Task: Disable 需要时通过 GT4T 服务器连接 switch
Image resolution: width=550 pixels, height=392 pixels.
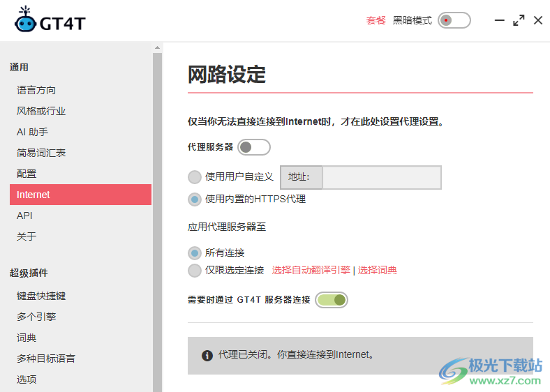Action: pyautogui.click(x=332, y=300)
